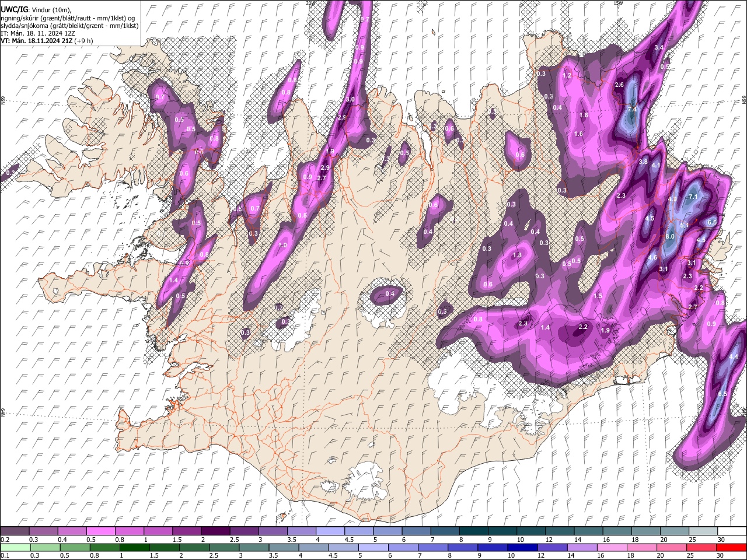Select the pure red 30 legend swatch
The height and width of the screenshot is (560, 747).
[731, 547]
